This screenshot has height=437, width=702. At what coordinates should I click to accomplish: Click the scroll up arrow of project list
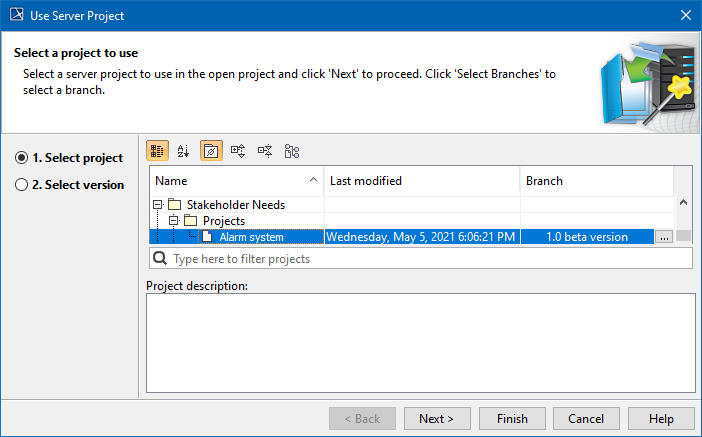(x=684, y=203)
